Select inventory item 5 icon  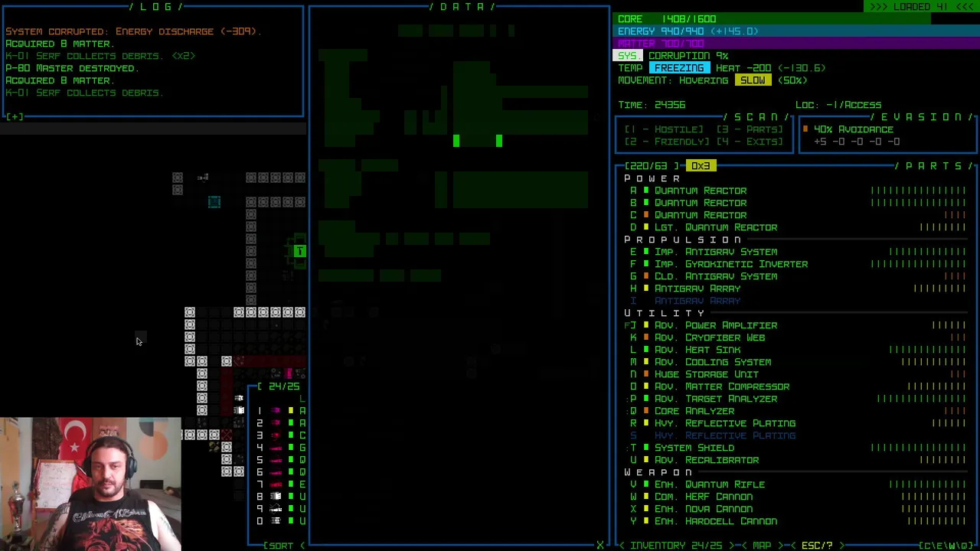[x=276, y=460]
